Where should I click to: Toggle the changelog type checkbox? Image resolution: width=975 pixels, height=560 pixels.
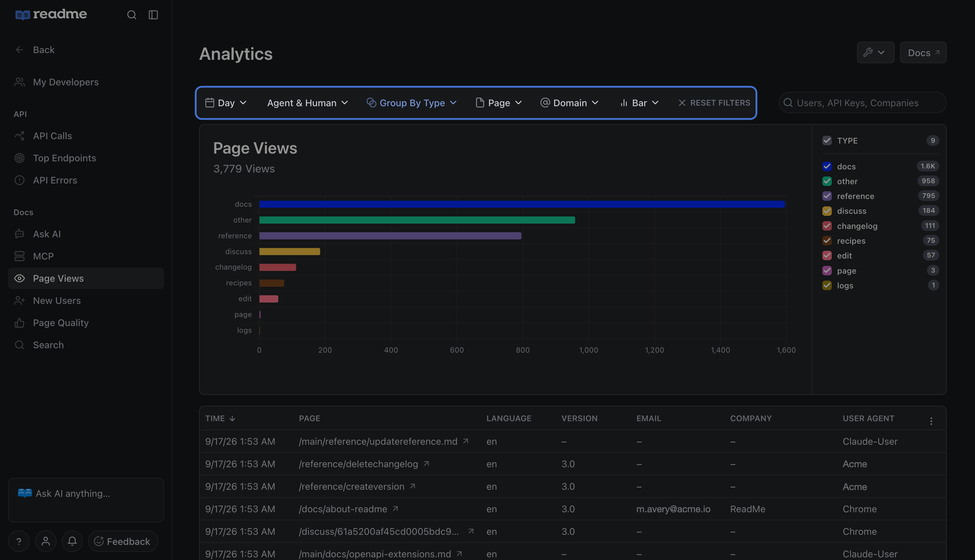pos(826,226)
